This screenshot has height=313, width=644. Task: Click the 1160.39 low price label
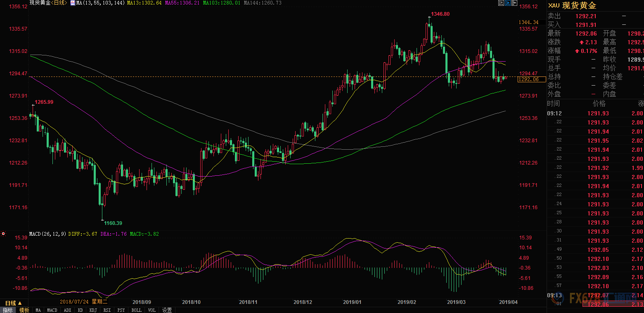(x=113, y=223)
